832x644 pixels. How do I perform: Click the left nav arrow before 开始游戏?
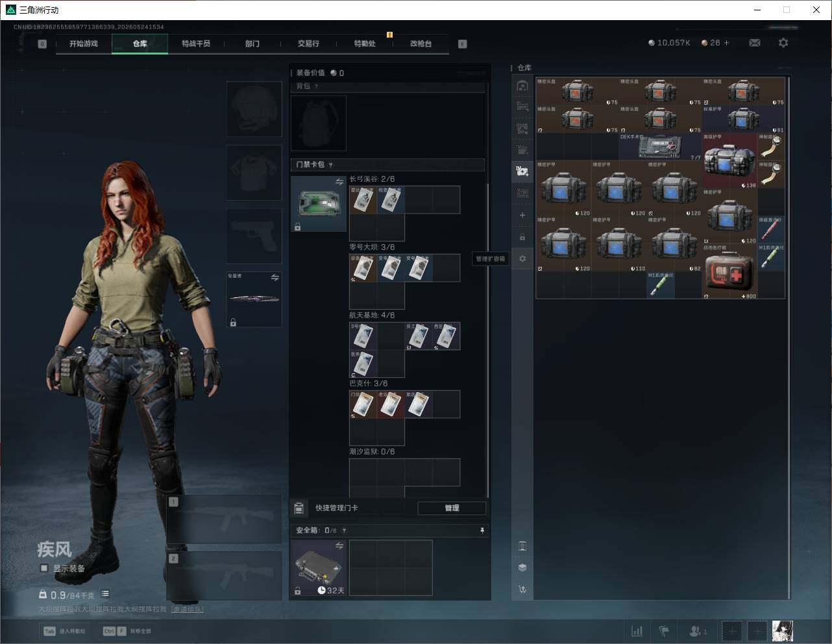(x=42, y=44)
